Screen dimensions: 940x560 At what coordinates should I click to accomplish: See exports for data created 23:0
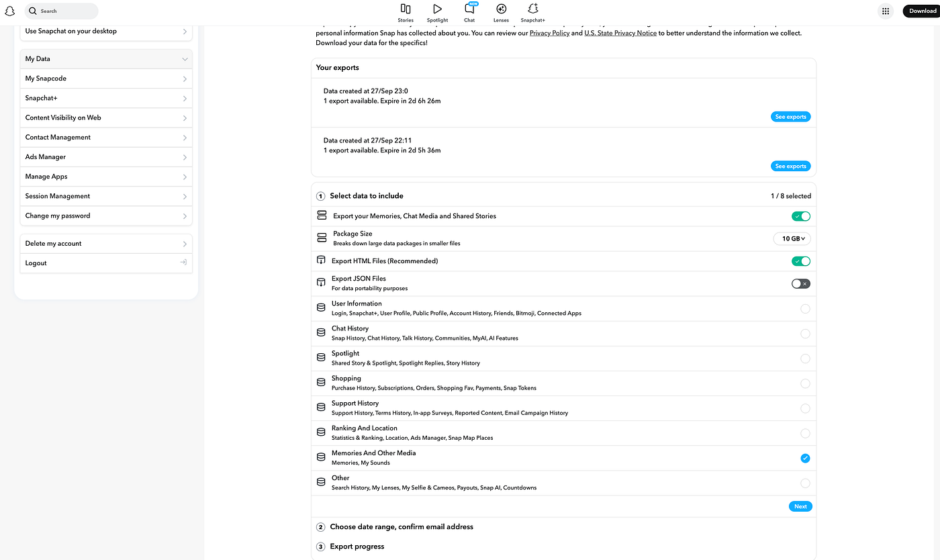pyautogui.click(x=790, y=117)
